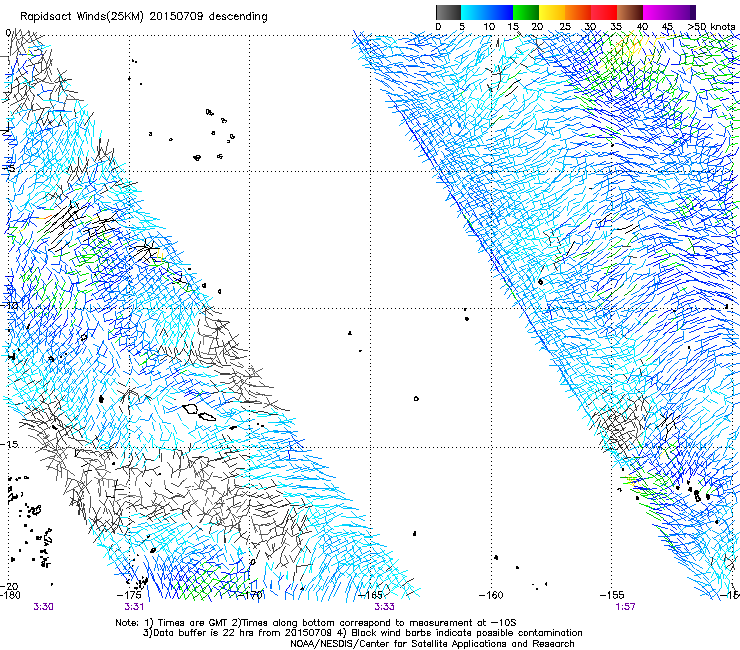Click the NOAA/NESDIS credit line

[432, 644]
